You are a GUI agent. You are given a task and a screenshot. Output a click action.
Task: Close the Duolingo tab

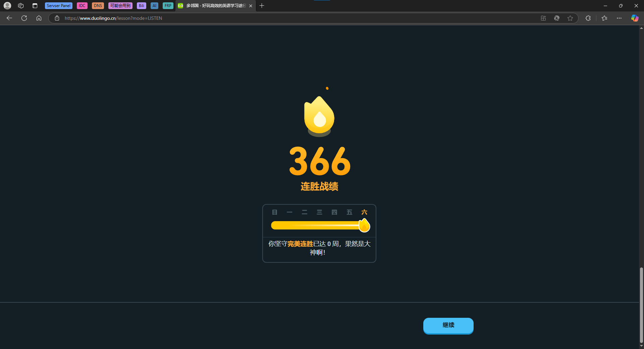[x=251, y=6]
